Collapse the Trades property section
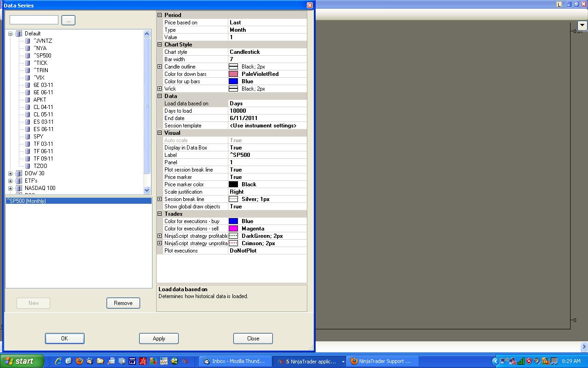Screen dimensions: 588x368 pos(160,214)
